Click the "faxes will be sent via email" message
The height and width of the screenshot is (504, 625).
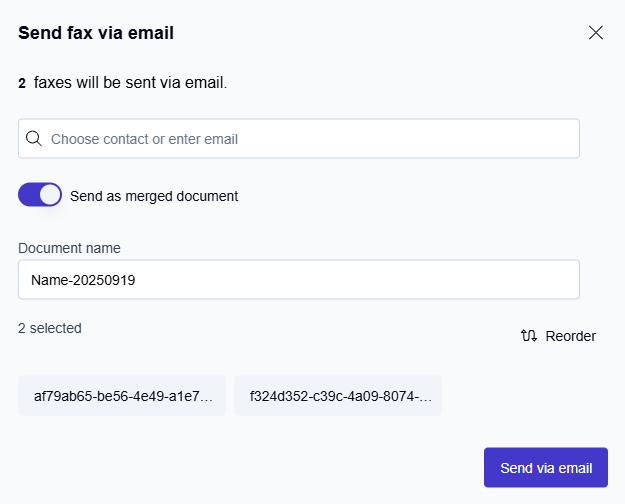point(131,83)
